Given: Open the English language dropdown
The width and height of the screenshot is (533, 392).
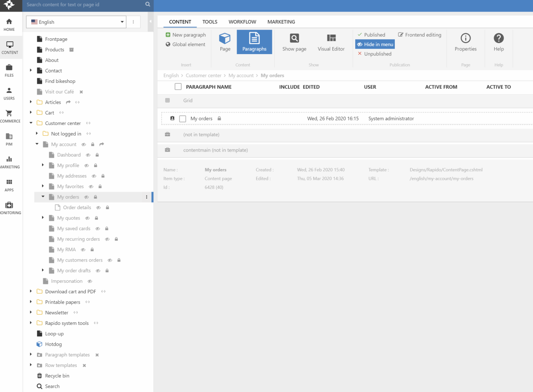Looking at the screenshot, I should pos(78,22).
